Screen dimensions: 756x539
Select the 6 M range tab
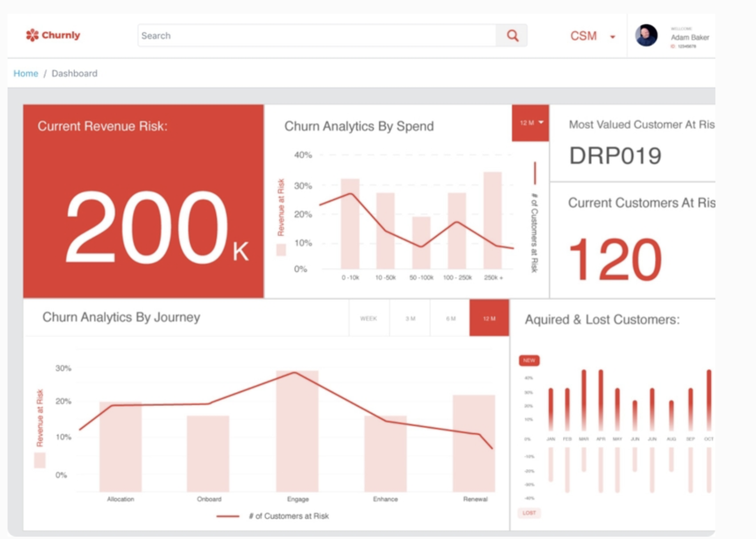click(x=450, y=318)
